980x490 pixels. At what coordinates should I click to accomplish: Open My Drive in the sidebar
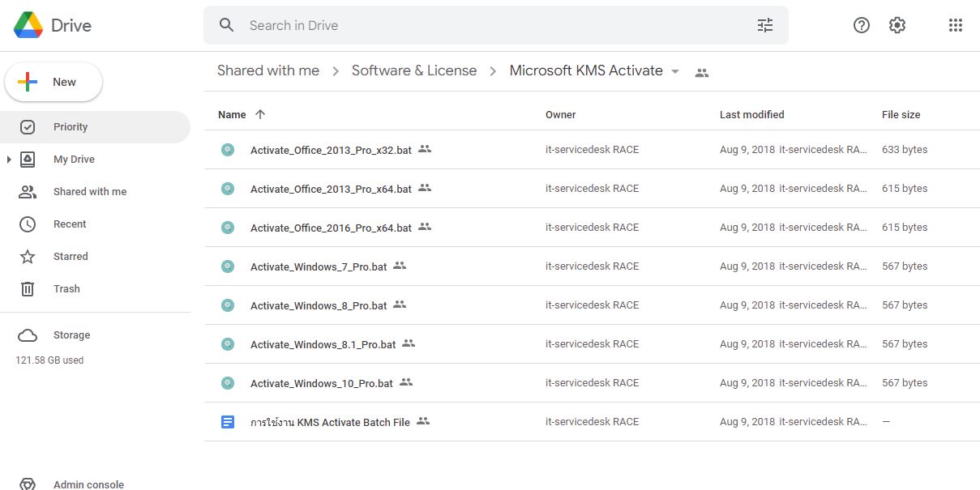point(74,160)
